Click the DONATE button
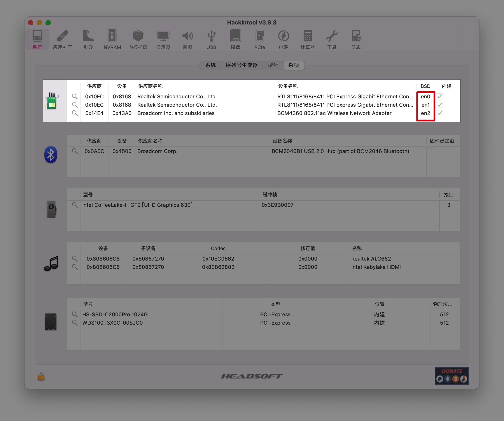Viewport: 504px width, 421px height. pos(451,376)
